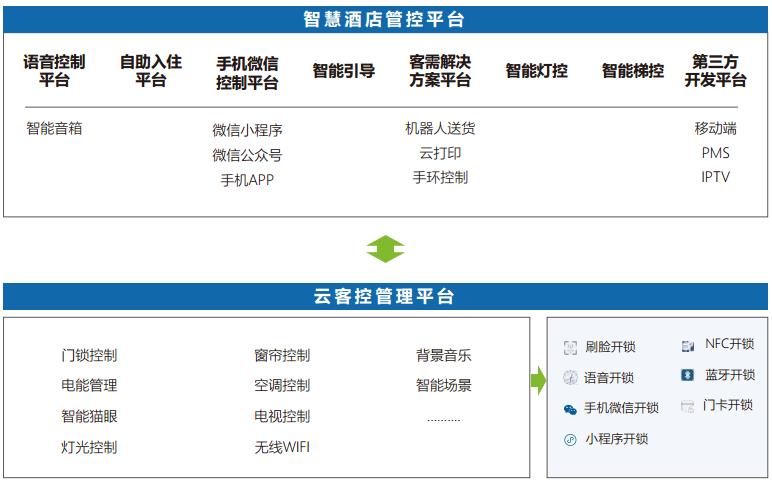Click the 智能音箱 entry
The height and width of the screenshot is (481, 772).
point(54,128)
